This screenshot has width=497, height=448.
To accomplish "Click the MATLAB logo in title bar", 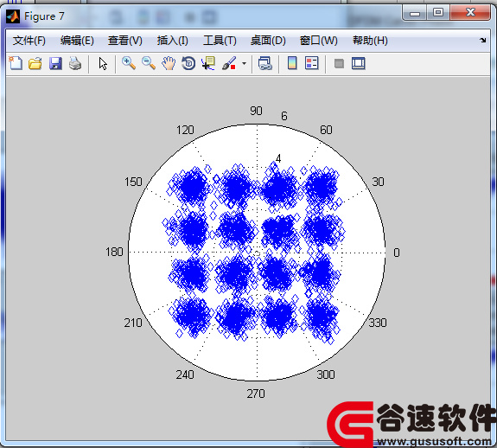I will pyautogui.click(x=13, y=16).
